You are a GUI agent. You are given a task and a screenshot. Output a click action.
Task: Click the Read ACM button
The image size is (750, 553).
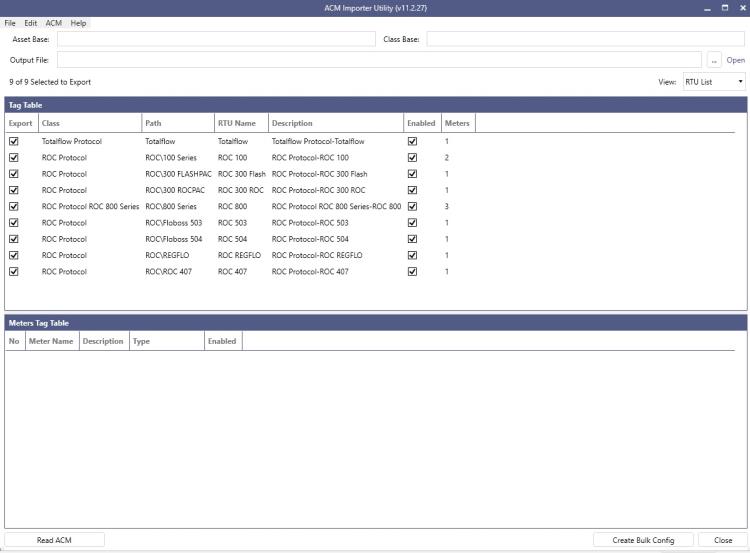[x=54, y=540]
